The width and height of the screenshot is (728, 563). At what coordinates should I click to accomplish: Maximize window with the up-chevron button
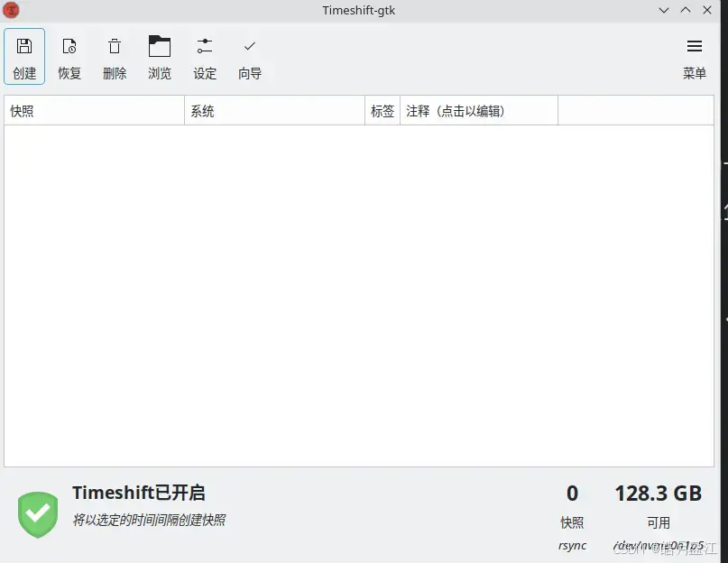pyautogui.click(x=686, y=10)
